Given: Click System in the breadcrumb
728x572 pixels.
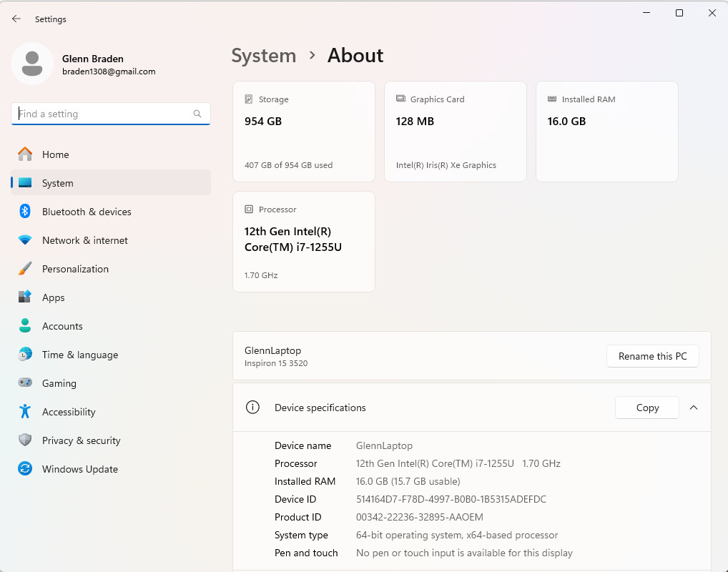Looking at the screenshot, I should click(x=263, y=56).
